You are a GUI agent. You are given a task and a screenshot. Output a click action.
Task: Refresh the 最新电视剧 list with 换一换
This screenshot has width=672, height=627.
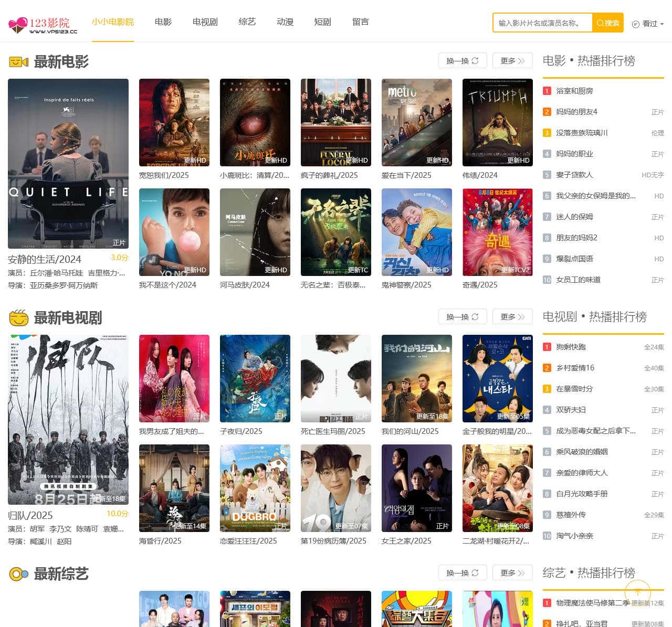tap(462, 317)
